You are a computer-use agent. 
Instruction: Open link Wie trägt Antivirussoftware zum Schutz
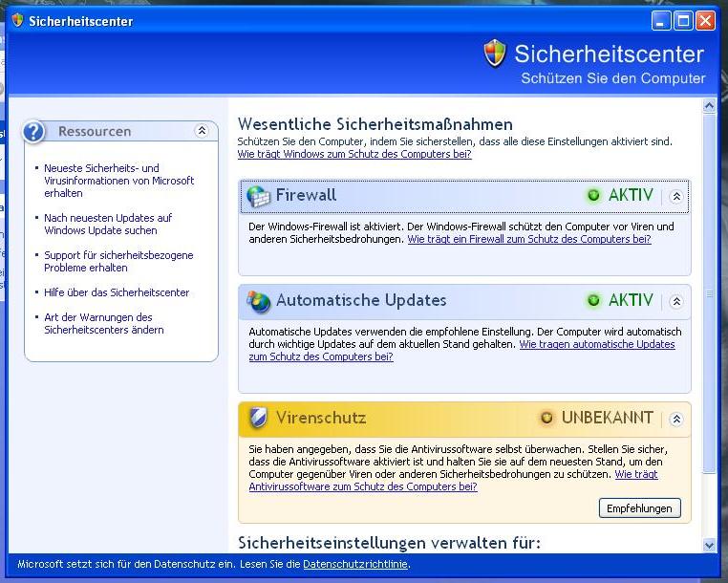[x=363, y=486]
